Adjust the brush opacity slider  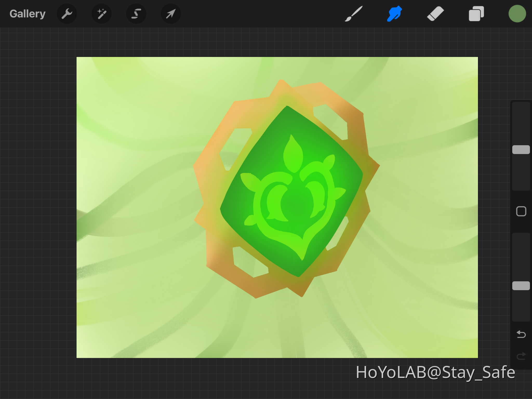click(x=521, y=286)
